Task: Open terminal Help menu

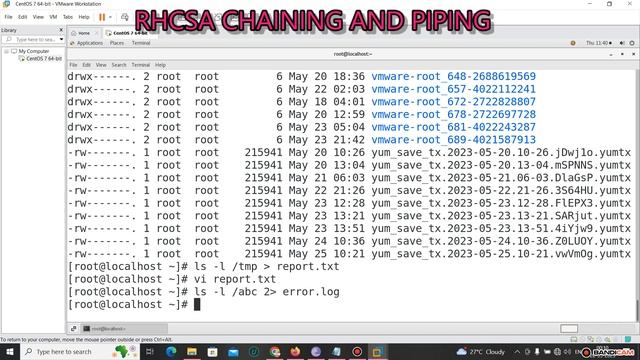Action: click(160, 65)
